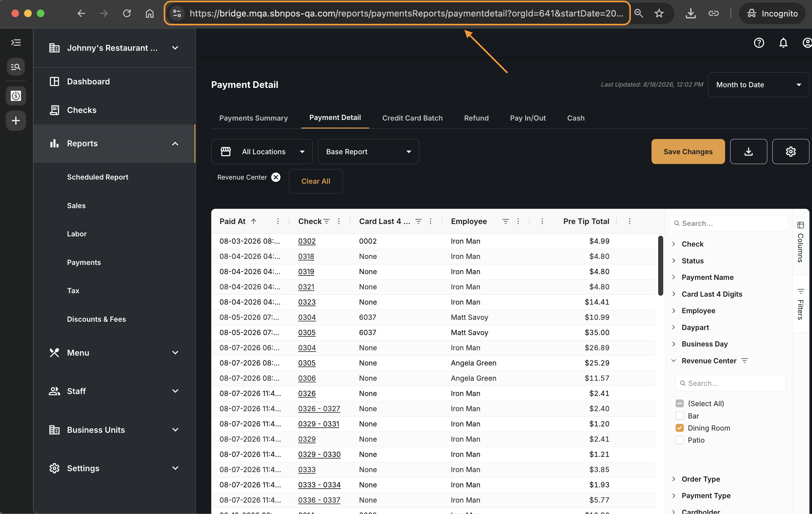Click the plus icon in left rail
Image resolution: width=812 pixels, height=514 pixels.
point(16,121)
